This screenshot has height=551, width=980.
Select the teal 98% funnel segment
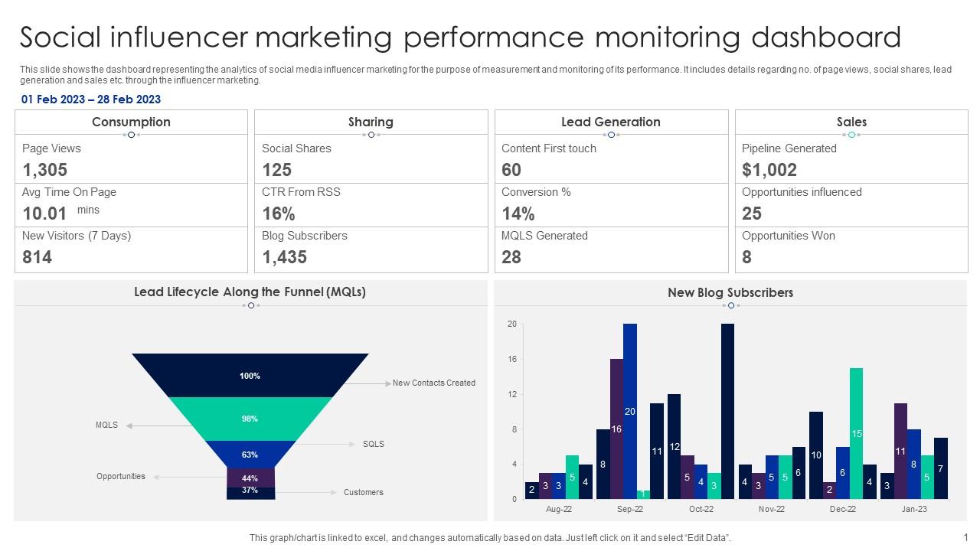point(250,419)
